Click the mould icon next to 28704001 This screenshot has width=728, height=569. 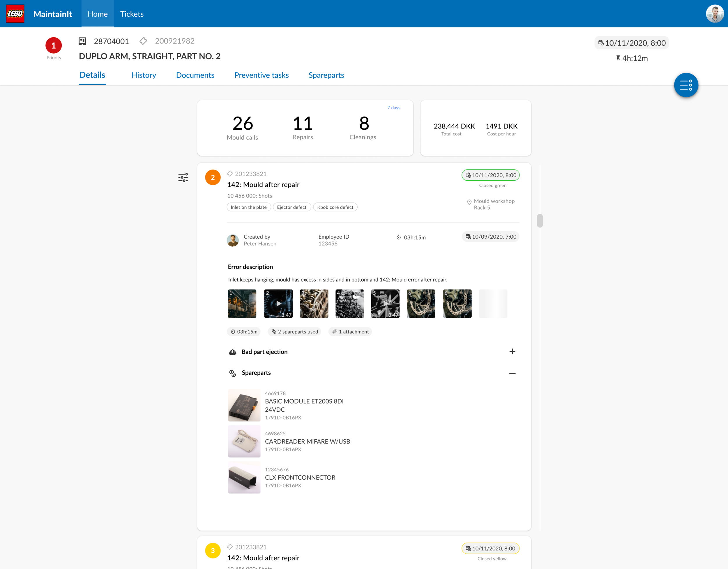tap(82, 41)
